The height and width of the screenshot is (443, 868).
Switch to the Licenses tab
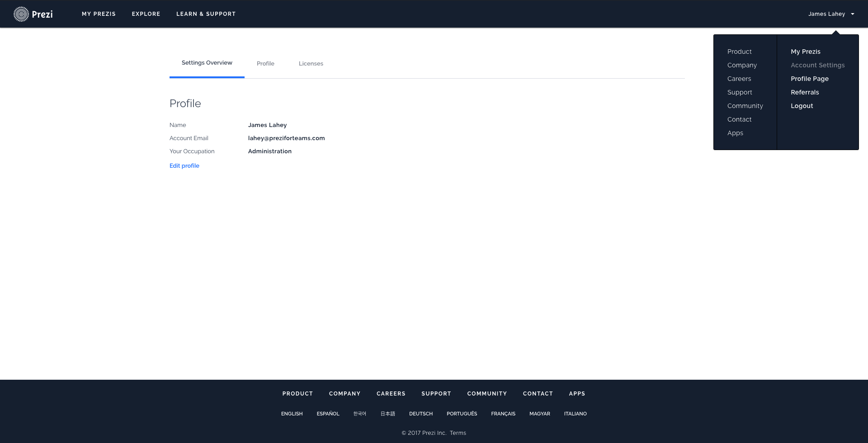tap(311, 64)
